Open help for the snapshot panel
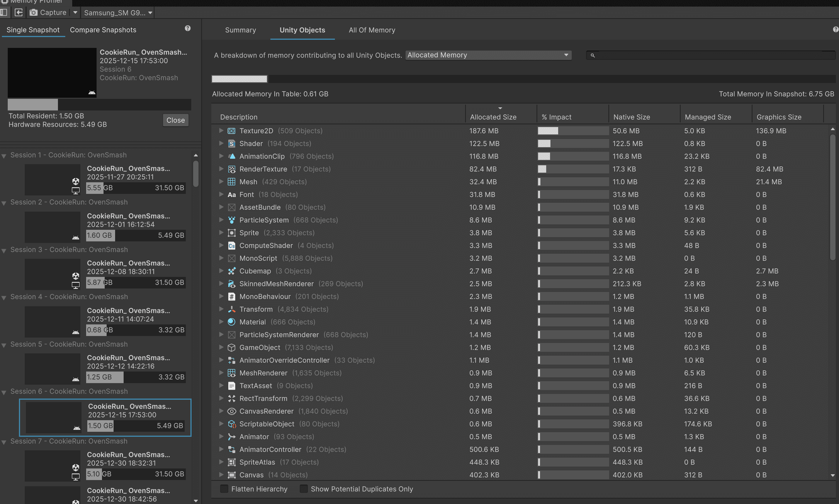This screenshot has height=504, width=839. point(188,28)
